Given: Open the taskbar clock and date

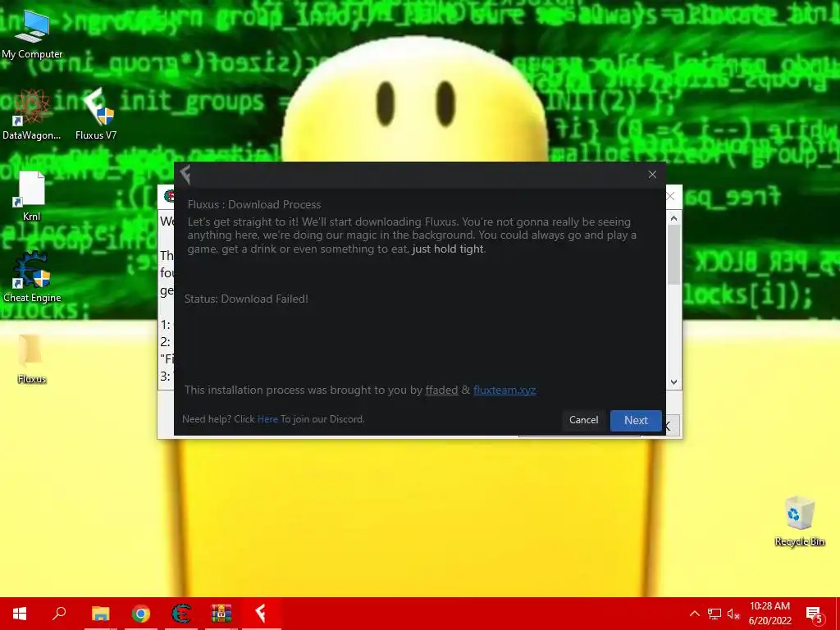Looking at the screenshot, I should (x=769, y=614).
